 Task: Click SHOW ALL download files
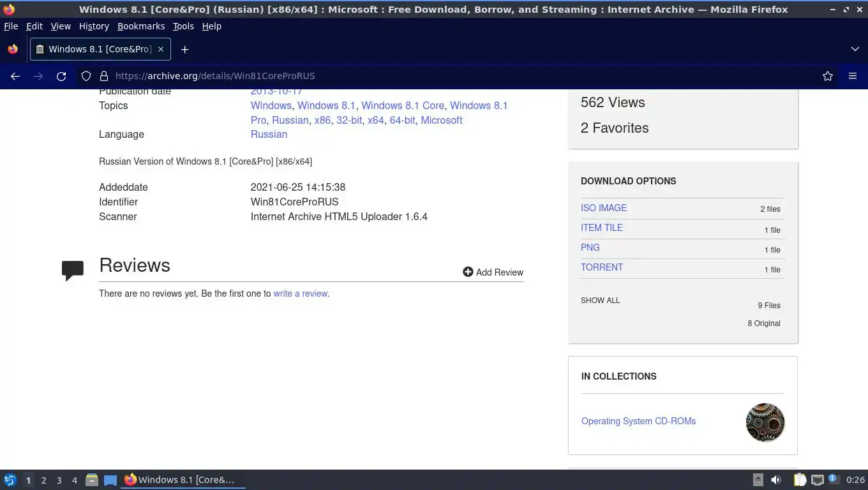[x=601, y=301]
